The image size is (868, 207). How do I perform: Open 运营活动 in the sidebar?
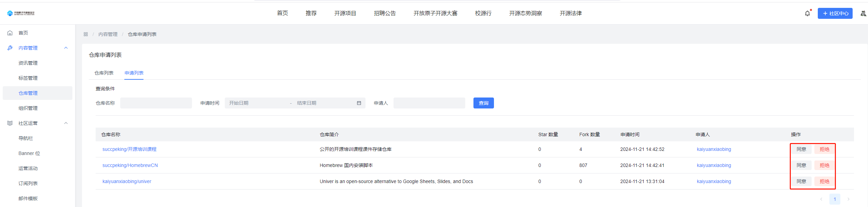coord(28,168)
